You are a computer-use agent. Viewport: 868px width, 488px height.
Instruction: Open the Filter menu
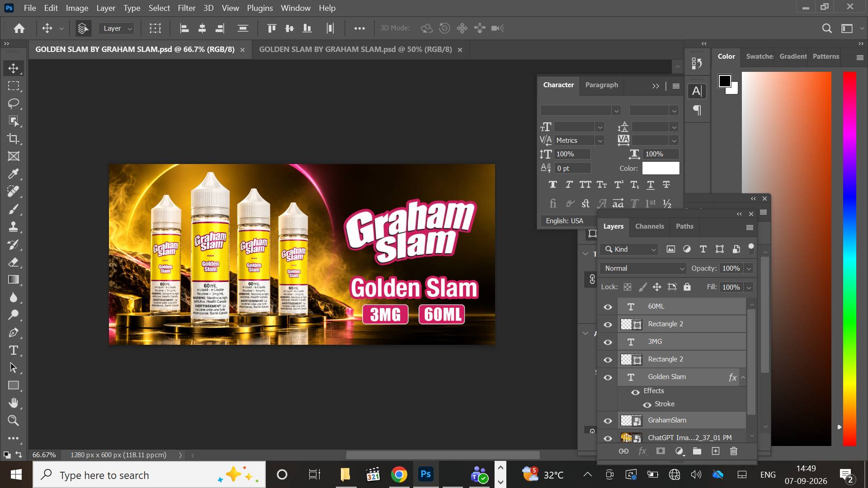point(186,8)
